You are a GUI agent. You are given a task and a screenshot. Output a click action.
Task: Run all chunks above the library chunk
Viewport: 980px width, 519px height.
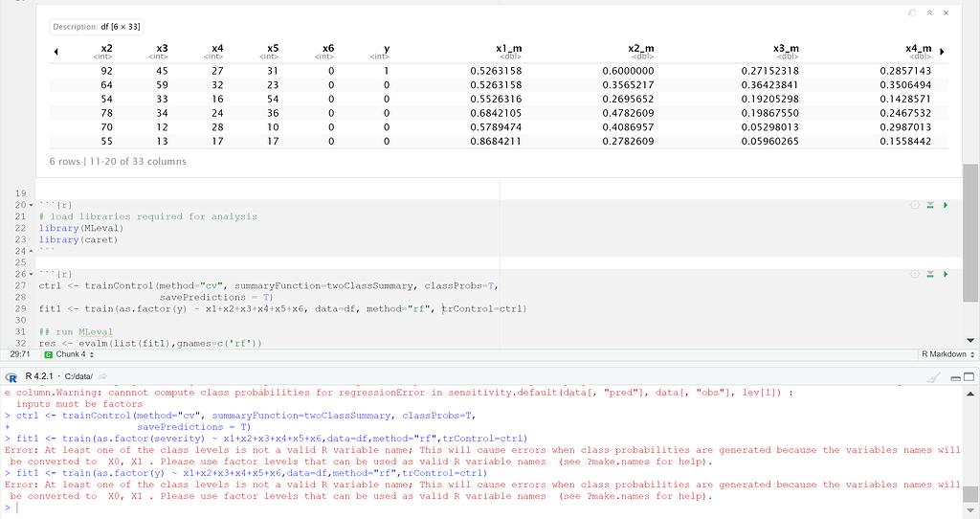(930, 205)
